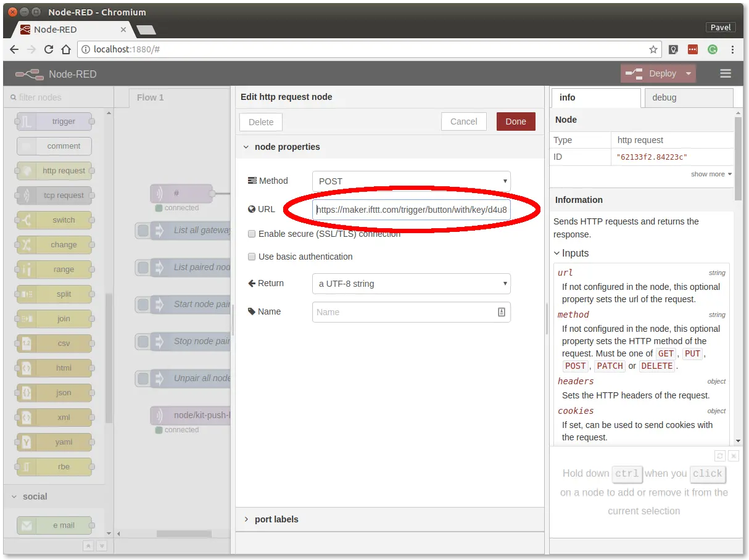749x560 pixels.
Task: Collapse the Inputs section in info panel
Action: [571, 253]
